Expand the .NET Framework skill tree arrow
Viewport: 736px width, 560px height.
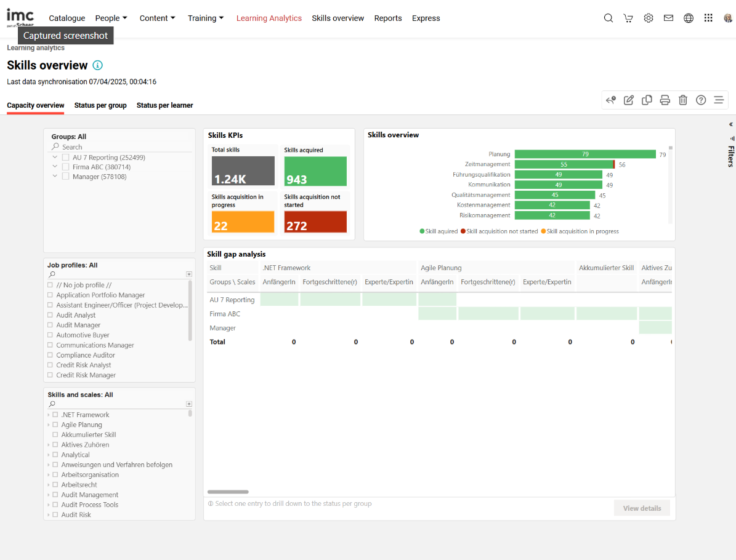[49, 415]
